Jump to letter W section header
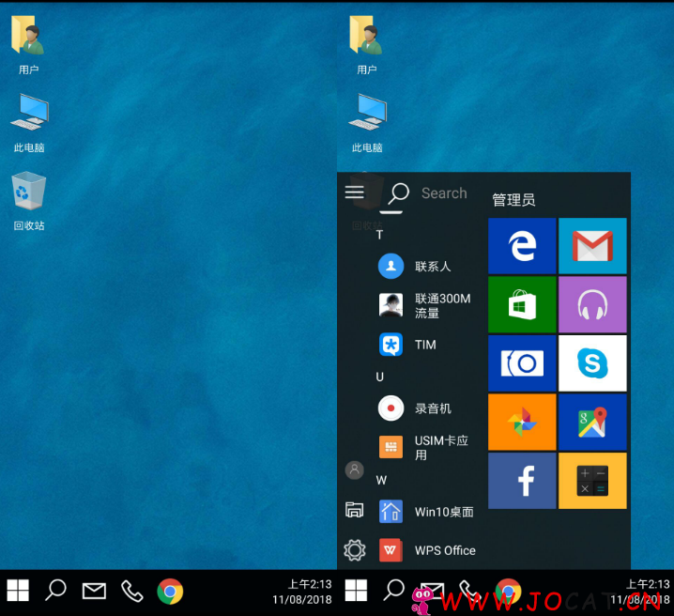 coord(381,480)
